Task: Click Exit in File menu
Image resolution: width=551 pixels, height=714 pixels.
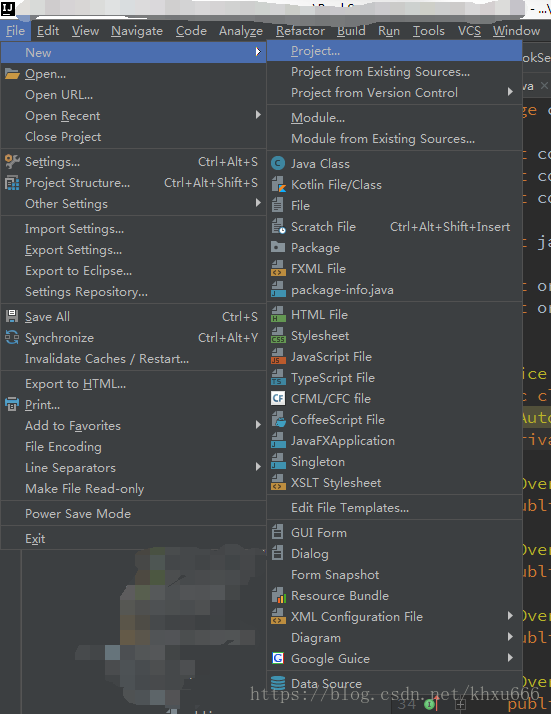Action: 133,539
